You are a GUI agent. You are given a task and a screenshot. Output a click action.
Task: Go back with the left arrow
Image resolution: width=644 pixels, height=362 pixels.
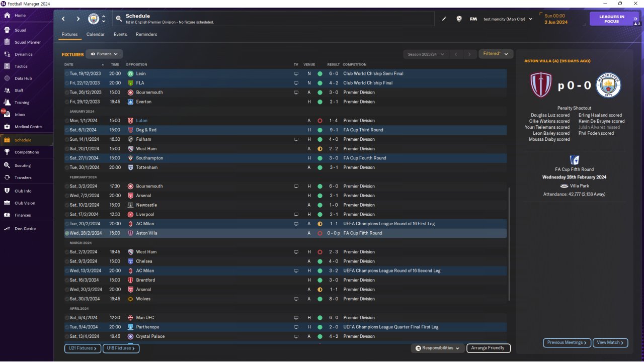click(63, 19)
